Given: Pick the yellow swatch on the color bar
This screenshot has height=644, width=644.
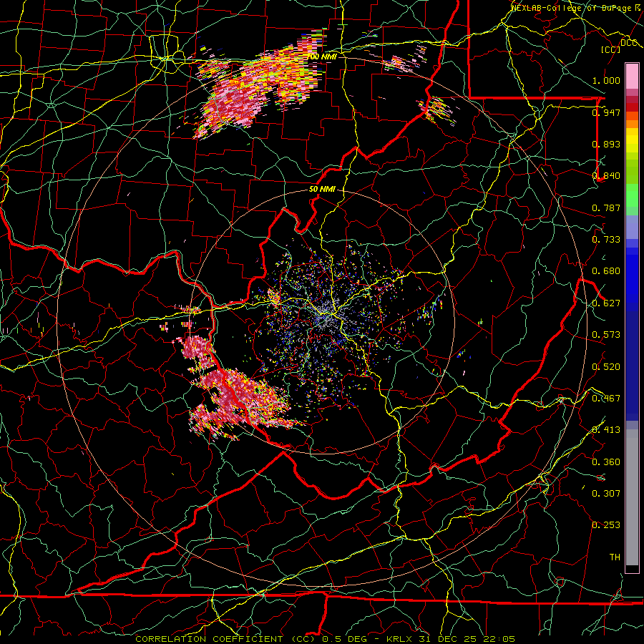Looking at the screenshot, I should [x=632, y=140].
